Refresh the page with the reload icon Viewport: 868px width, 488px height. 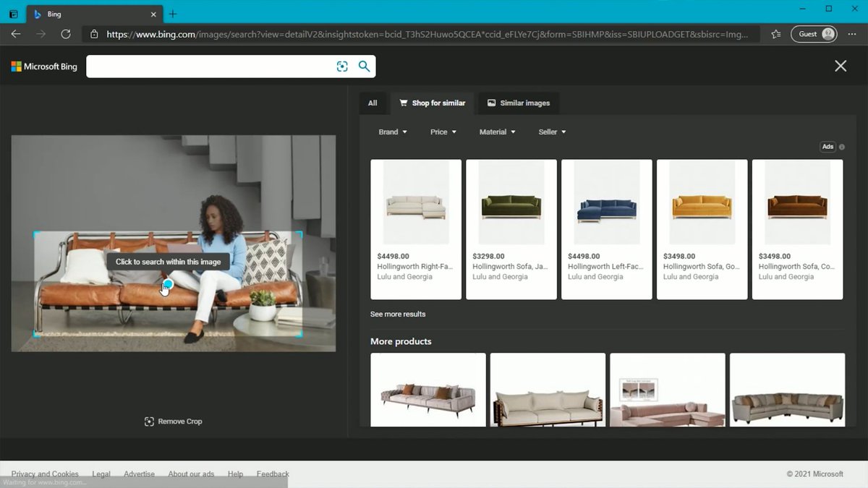[x=66, y=33]
